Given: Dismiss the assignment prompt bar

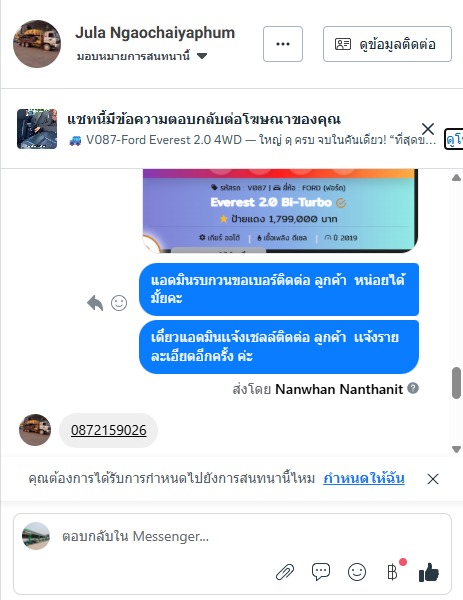Looking at the screenshot, I should (x=433, y=479).
